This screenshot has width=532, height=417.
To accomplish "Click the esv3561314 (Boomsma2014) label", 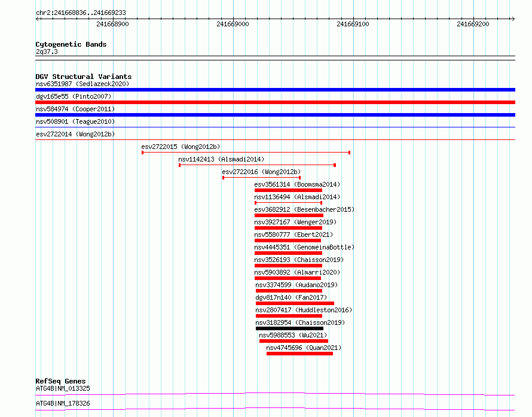I will [x=297, y=184].
